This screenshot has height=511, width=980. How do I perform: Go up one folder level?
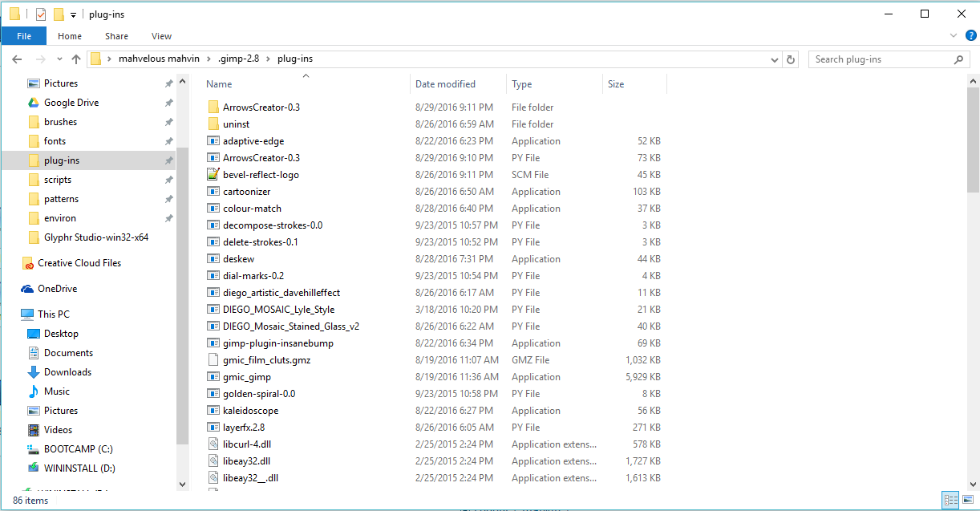pyautogui.click(x=76, y=59)
